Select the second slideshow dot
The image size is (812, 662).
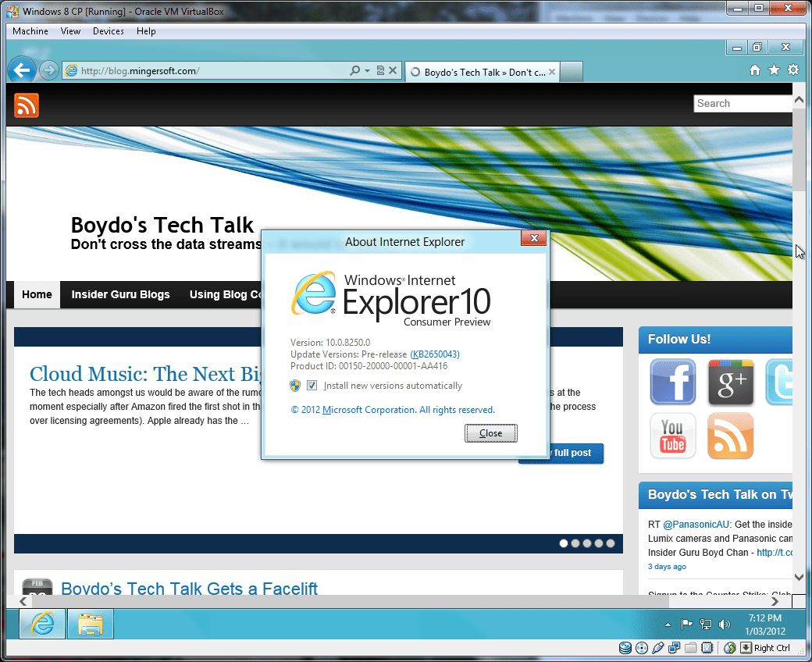[x=575, y=543]
